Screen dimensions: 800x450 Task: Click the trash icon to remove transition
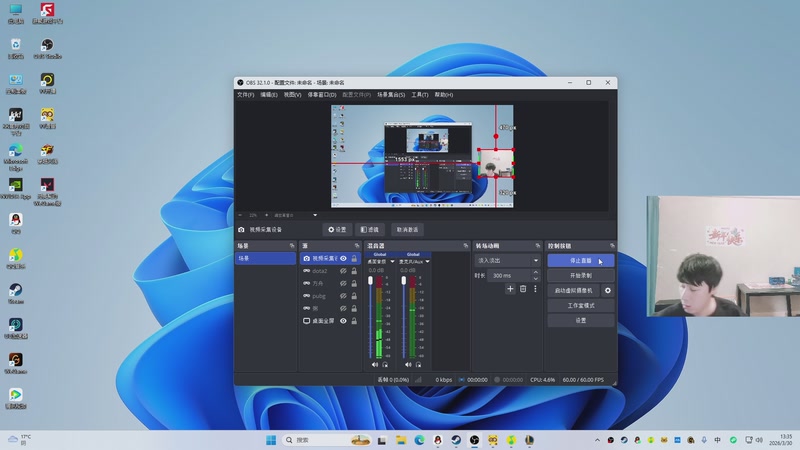(522, 289)
